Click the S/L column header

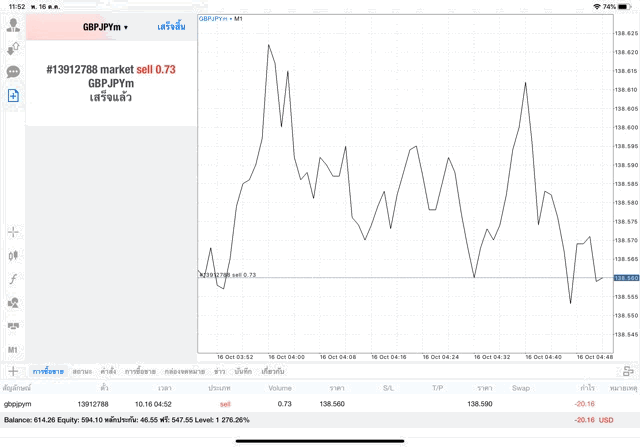(x=389, y=388)
